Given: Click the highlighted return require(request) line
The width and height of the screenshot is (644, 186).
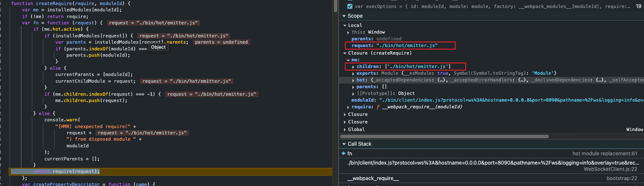Looking at the screenshot, I should point(67,171).
